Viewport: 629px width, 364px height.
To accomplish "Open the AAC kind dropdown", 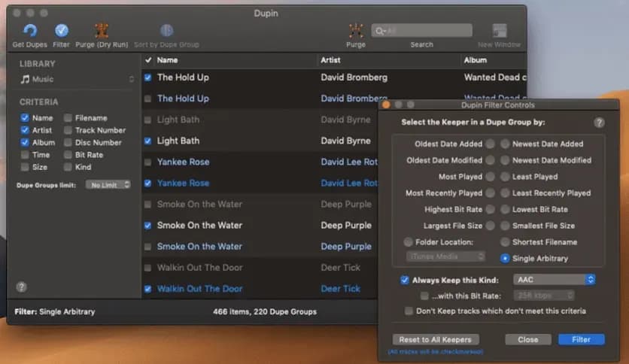I will click(554, 280).
